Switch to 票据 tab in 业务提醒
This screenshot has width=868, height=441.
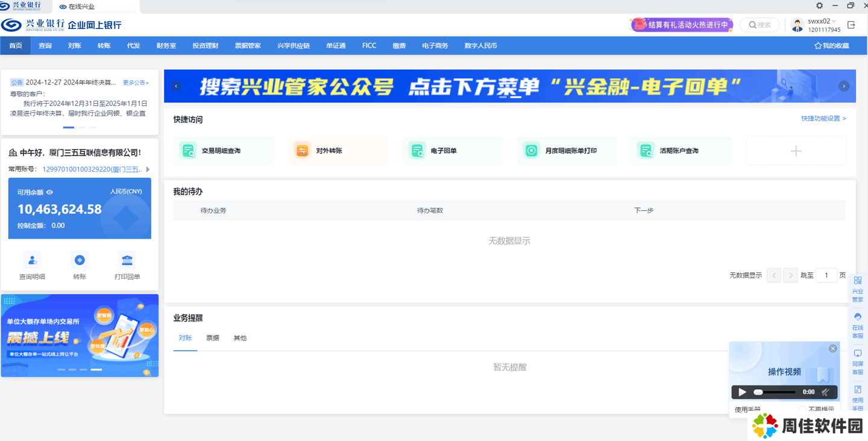point(213,338)
